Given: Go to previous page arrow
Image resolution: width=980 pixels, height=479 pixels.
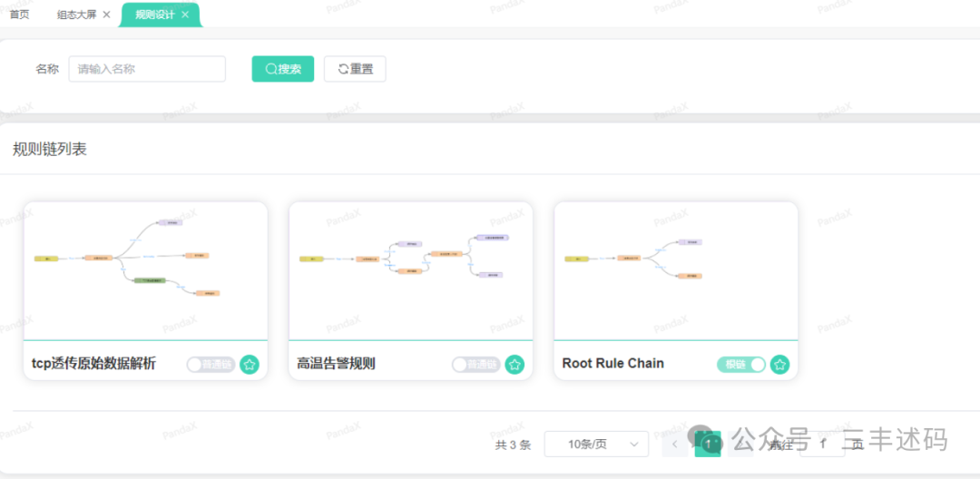Looking at the screenshot, I should coord(675,444).
